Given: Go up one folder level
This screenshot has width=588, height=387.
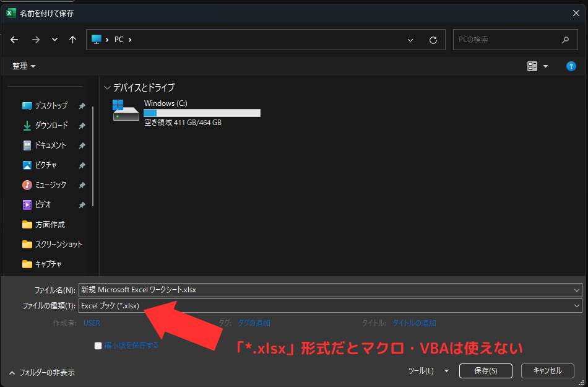Looking at the screenshot, I should pos(73,40).
